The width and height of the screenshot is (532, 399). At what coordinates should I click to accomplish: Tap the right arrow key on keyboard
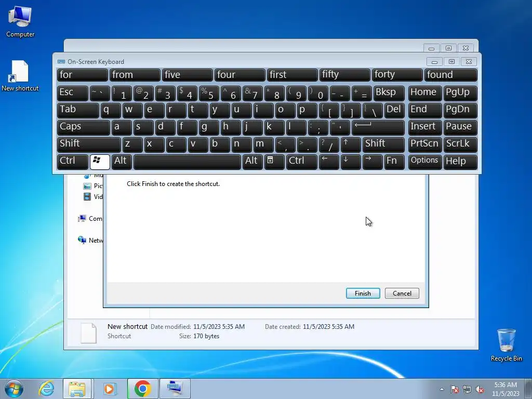pos(373,162)
